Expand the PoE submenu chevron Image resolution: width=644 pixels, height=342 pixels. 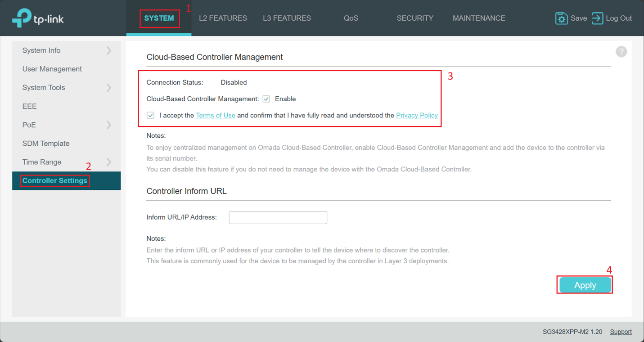108,125
